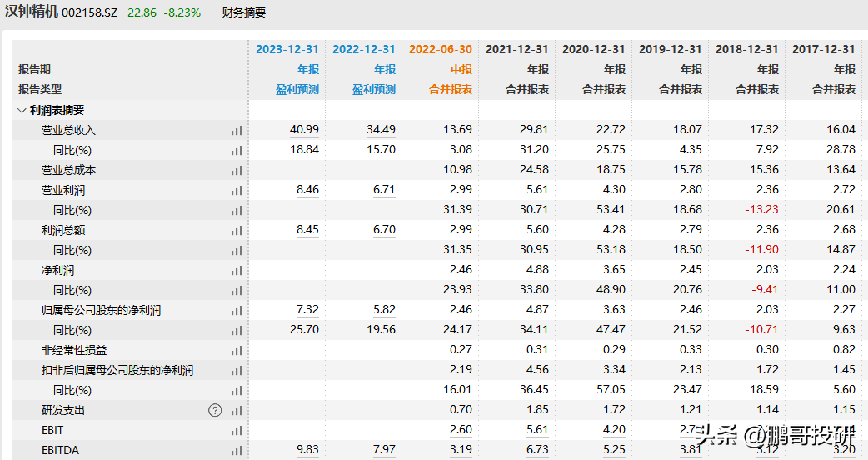The image size is (868, 460).
Task: Click 2022 forecast revenue value 34.49
Action: (381, 129)
